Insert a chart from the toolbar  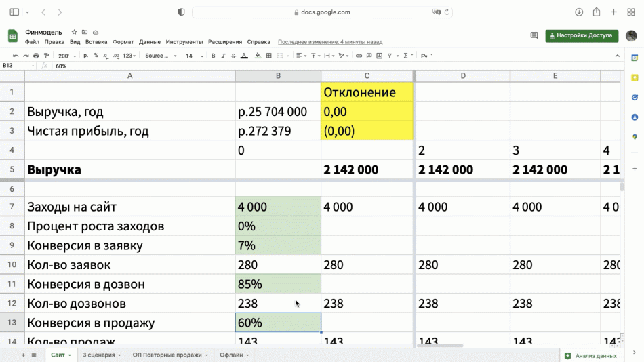pos(379,56)
